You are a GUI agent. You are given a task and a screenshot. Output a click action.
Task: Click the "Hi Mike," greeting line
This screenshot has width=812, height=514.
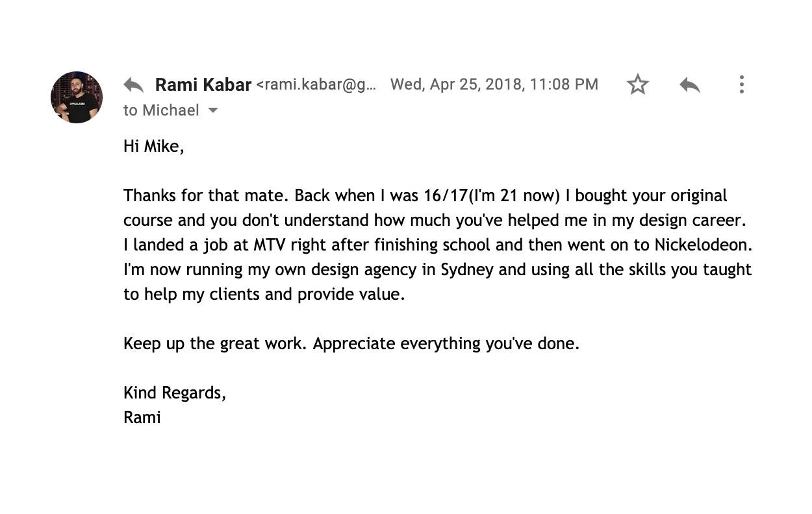[154, 147]
